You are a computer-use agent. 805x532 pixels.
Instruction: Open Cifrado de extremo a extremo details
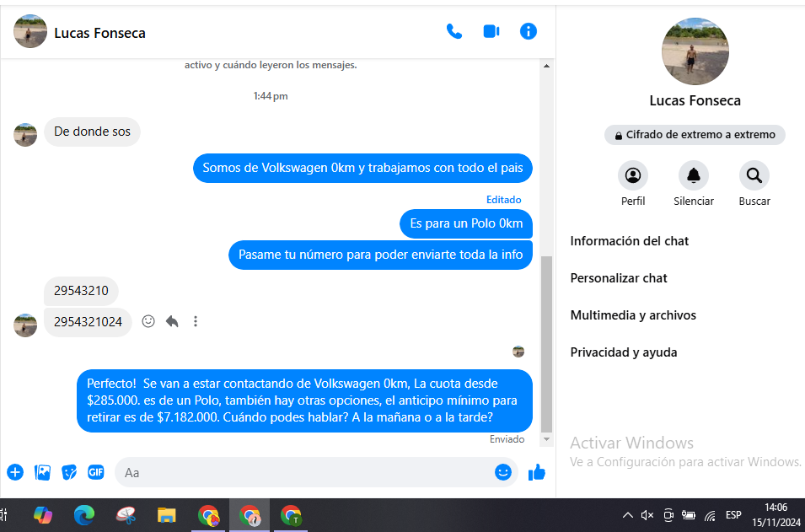point(695,135)
